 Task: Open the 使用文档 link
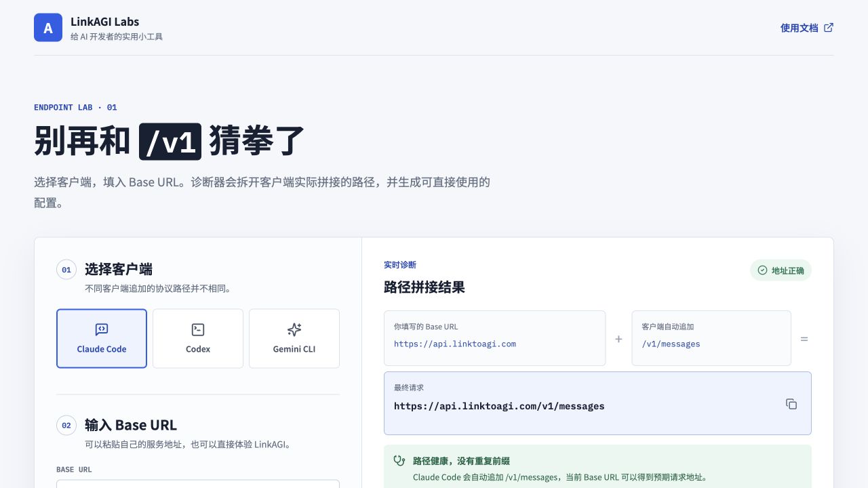(807, 28)
